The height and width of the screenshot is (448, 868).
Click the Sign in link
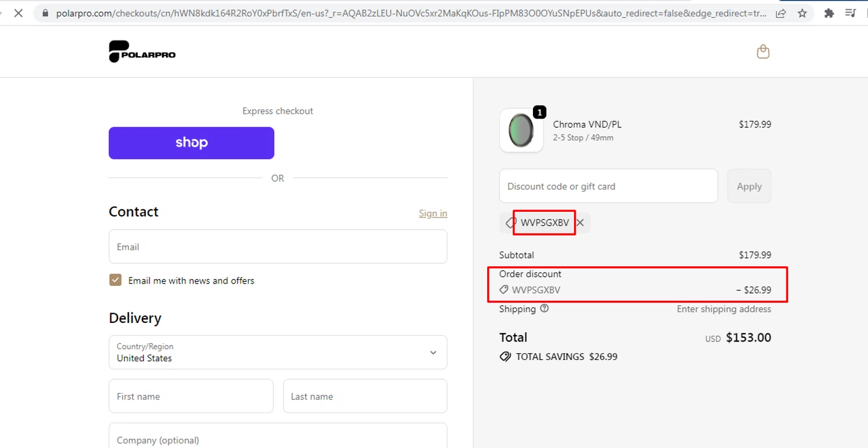point(433,214)
